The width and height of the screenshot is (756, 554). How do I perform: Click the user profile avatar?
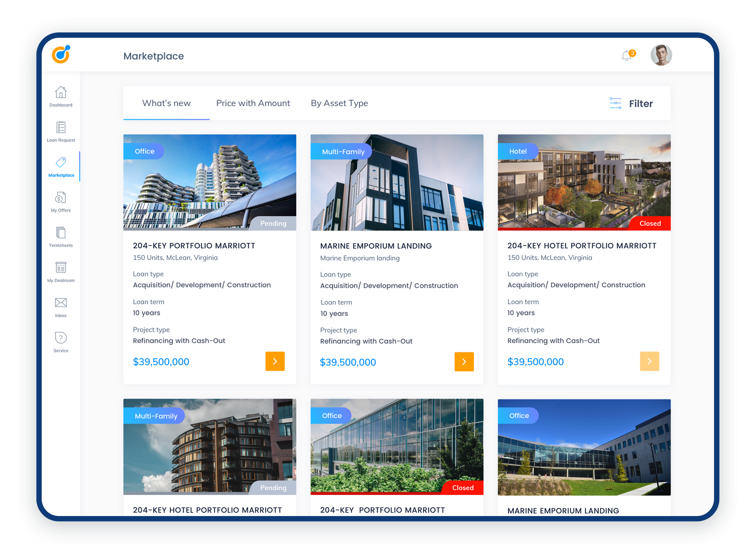[x=661, y=55]
